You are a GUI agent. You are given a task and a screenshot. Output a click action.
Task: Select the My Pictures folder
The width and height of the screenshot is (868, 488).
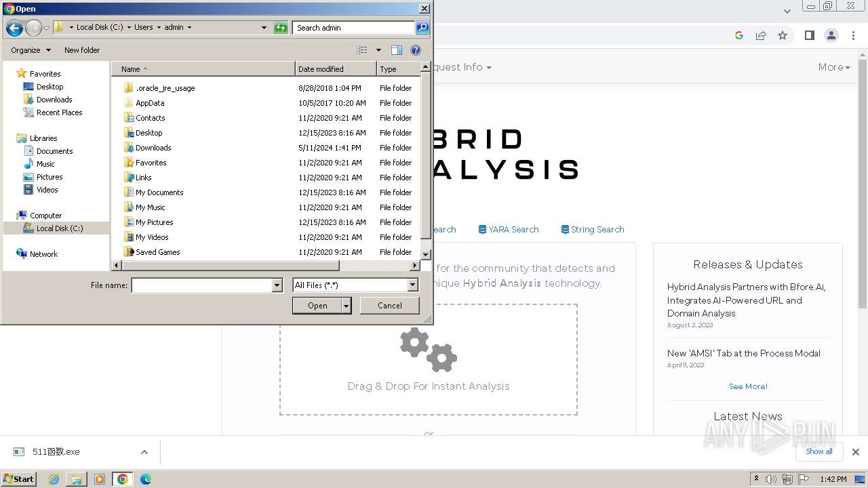tap(154, 222)
